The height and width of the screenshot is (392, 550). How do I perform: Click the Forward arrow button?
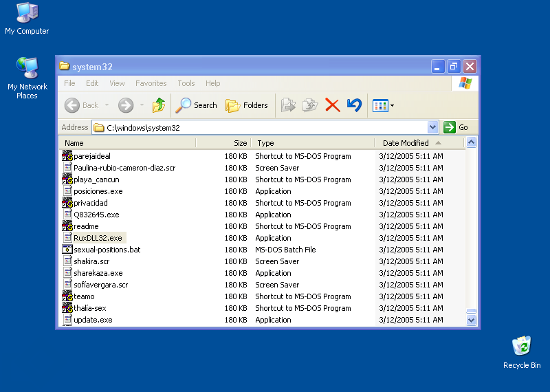(x=126, y=105)
